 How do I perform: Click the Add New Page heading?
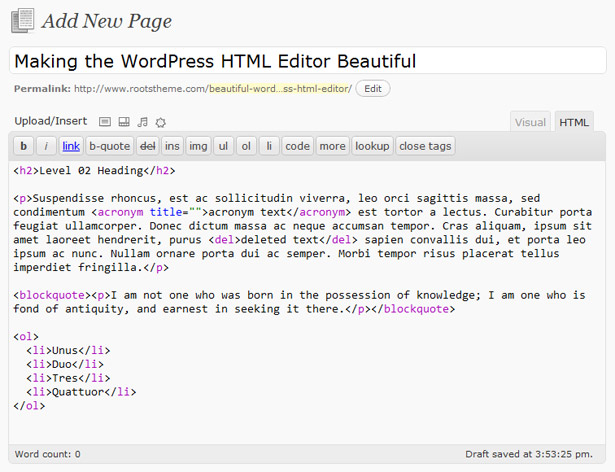tap(107, 21)
